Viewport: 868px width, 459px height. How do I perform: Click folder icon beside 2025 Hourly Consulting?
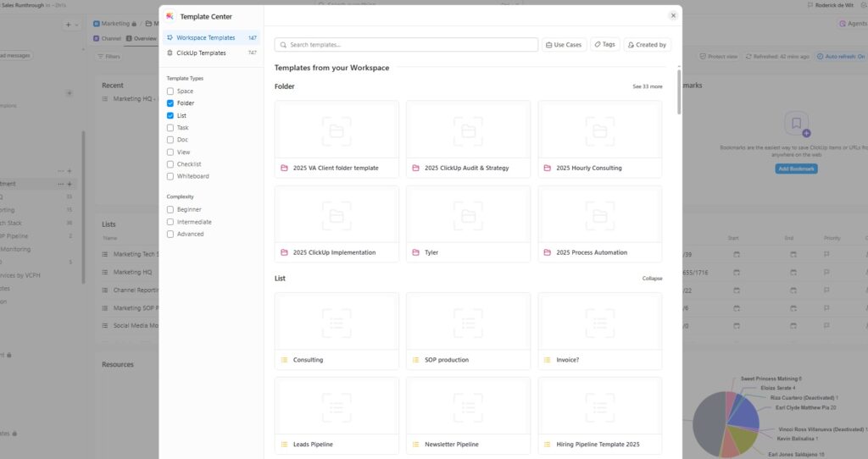(x=548, y=168)
